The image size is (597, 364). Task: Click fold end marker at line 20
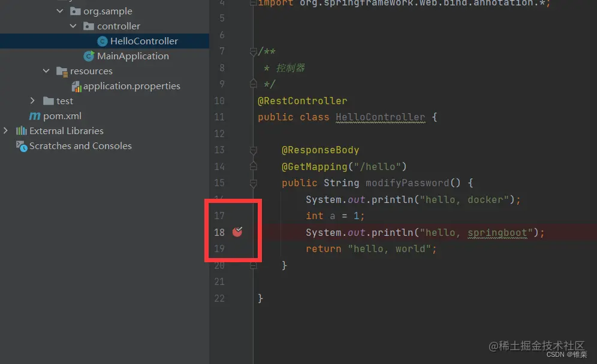(x=253, y=265)
